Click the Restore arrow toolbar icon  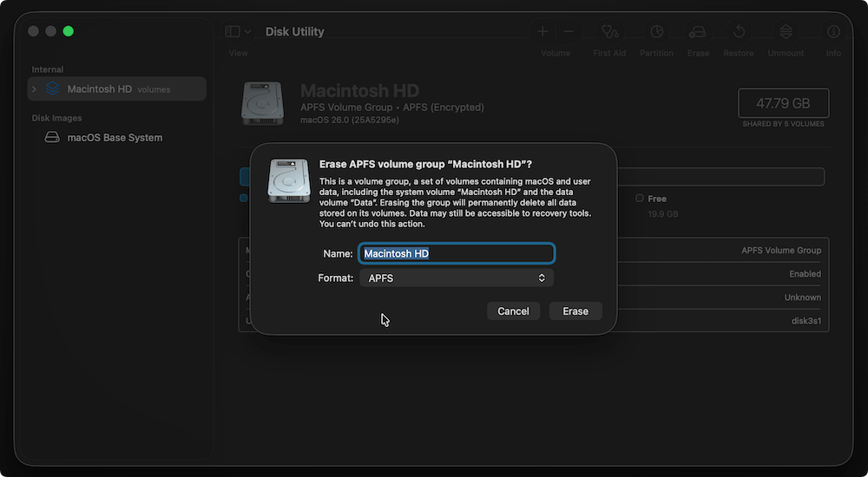tap(739, 31)
